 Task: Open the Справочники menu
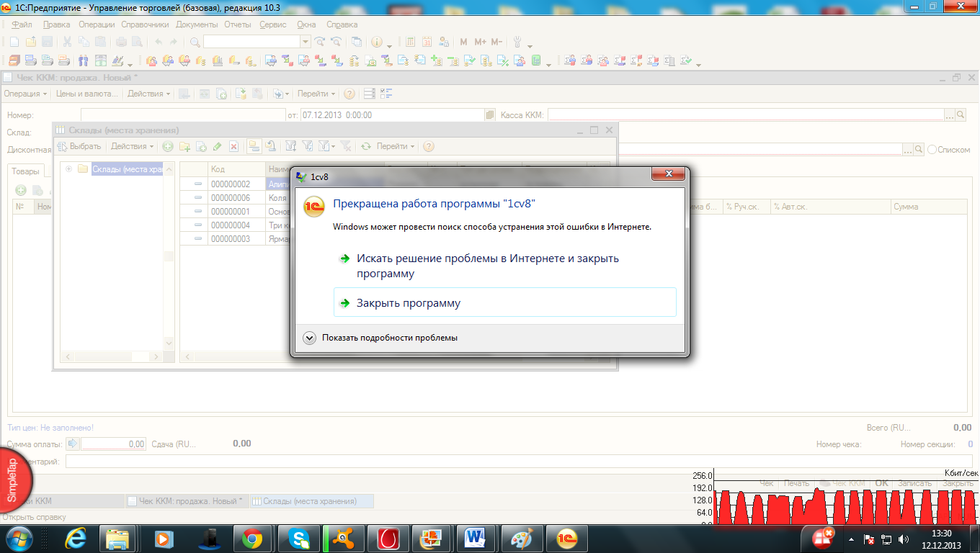coord(145,24)
